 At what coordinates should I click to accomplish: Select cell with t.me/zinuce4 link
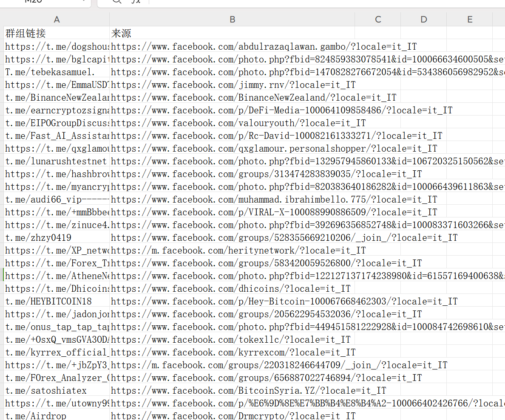pos(57,225)
